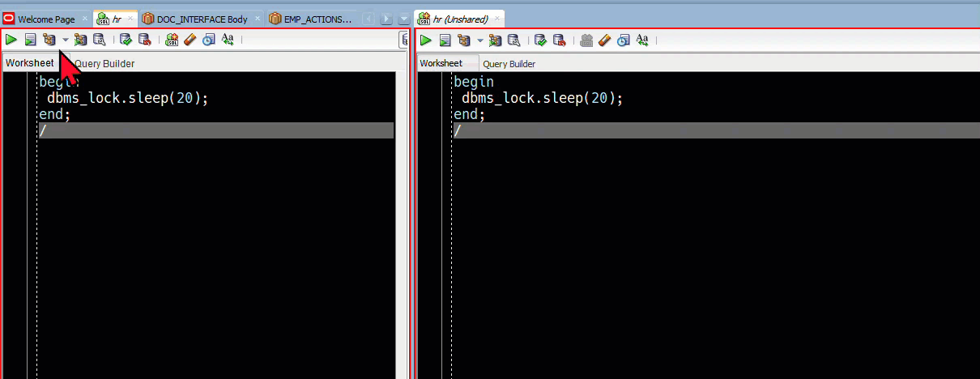The height and width of the screenshot is (379, 980).
Task: Run Script in the hr (Unshared) worksheet
Action: (x=445, y=40)
